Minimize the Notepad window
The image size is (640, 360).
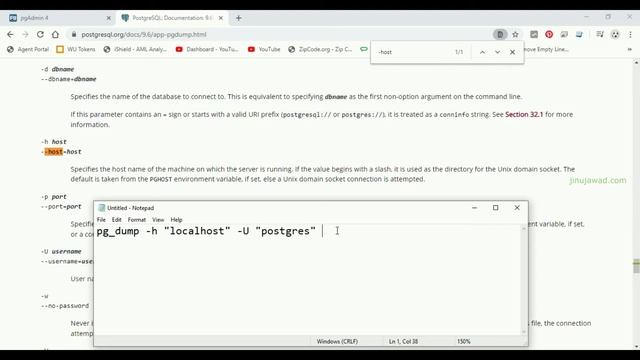coord(474,208)
